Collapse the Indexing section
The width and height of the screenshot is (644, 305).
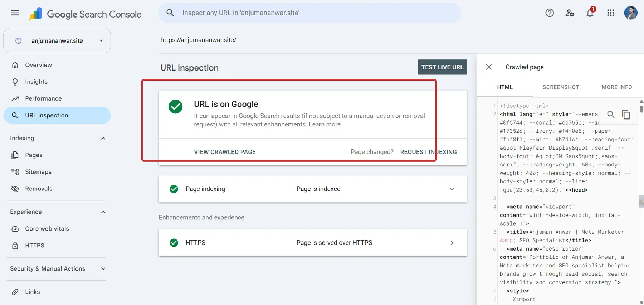[x=103, y=138]
